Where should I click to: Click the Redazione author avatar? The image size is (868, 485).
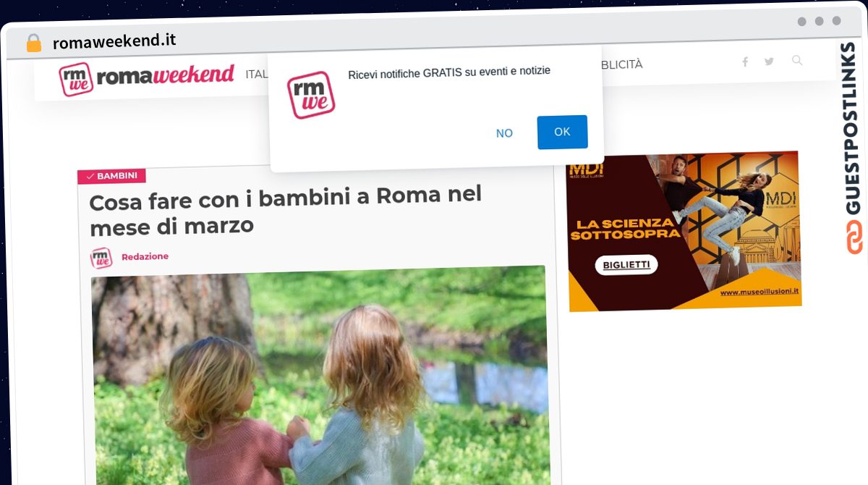tap(101, 258)
